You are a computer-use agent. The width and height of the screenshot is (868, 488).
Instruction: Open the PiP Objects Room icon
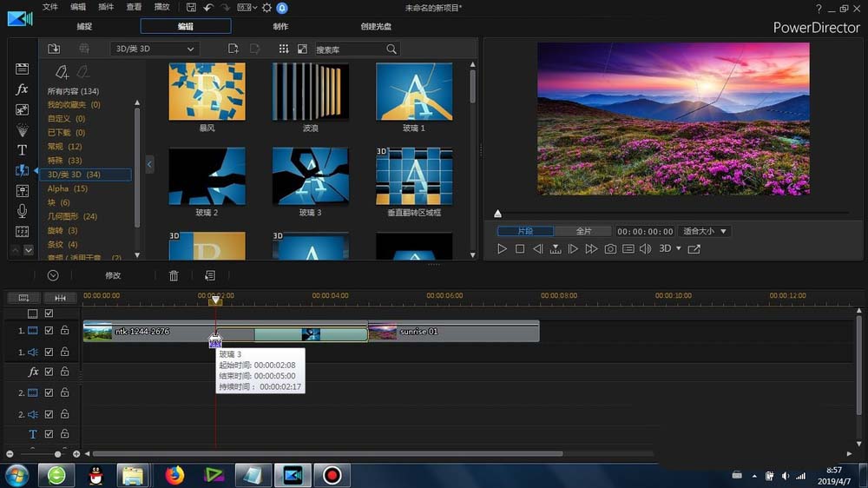coord(23,109)
